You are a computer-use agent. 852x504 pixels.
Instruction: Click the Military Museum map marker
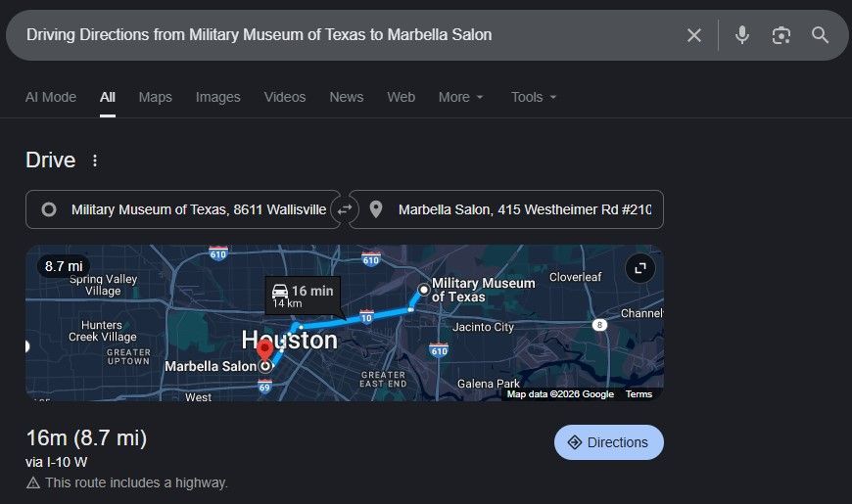[x=423, y=290]
